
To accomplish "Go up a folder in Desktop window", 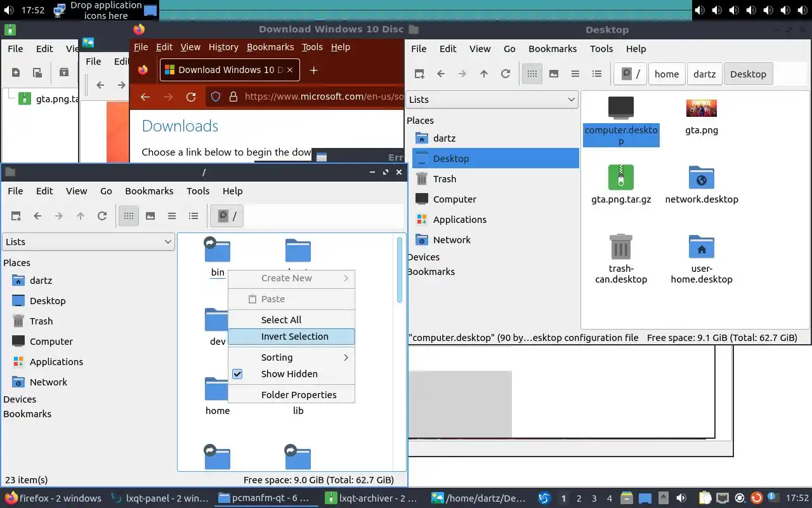I will click(x=484, y=74).
